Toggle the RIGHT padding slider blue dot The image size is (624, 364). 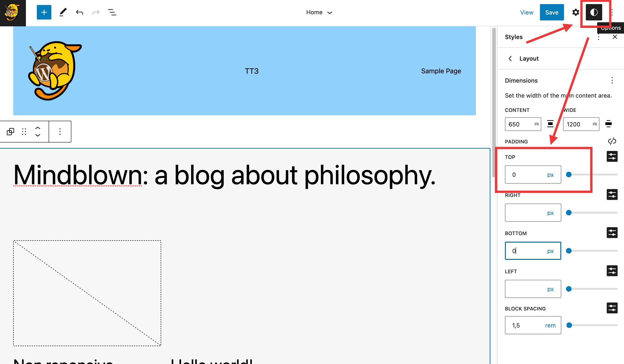[569, 212]
